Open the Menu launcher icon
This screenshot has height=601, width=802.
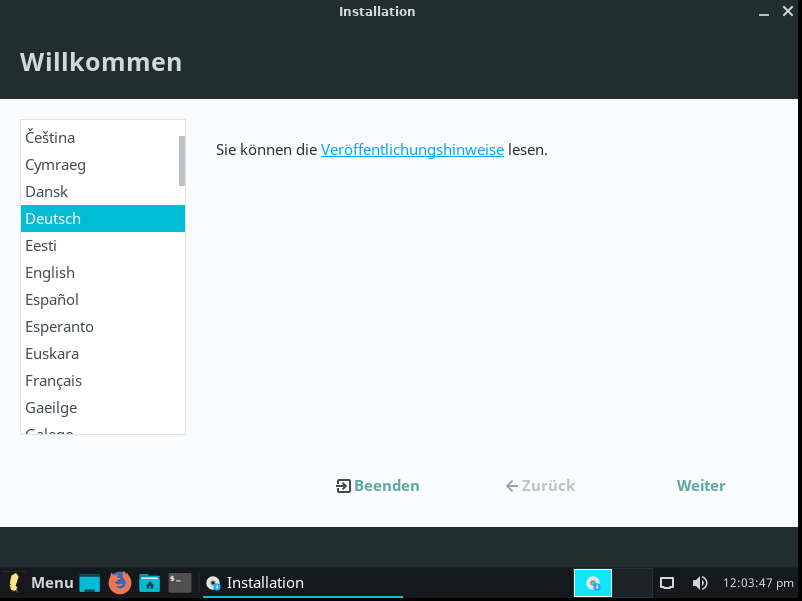[40, 583]
